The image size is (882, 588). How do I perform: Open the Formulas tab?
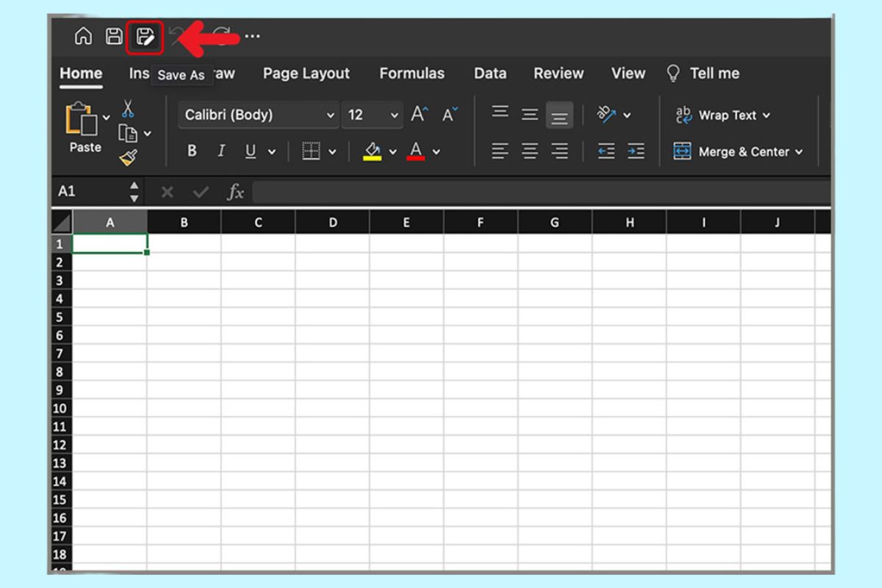pos(412,73)
